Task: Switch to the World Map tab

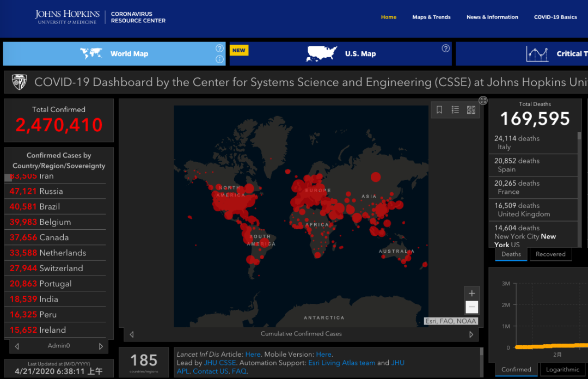Action: pos(114,54)
